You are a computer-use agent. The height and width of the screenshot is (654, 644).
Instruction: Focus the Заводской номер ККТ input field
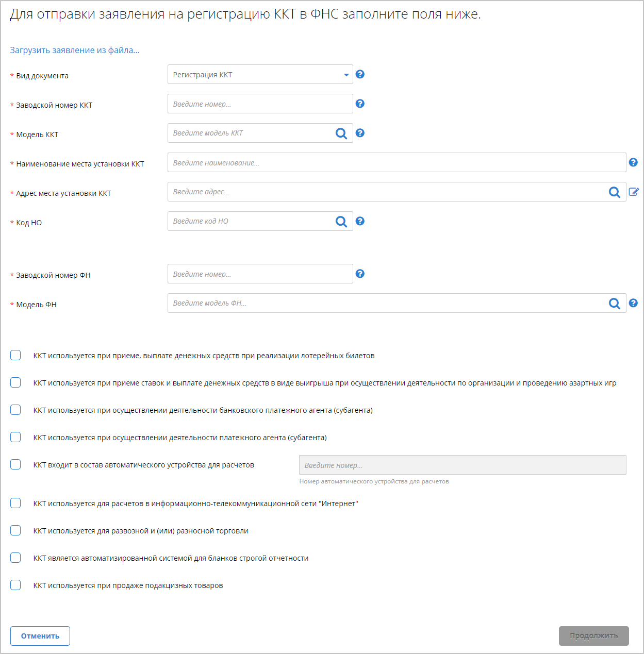(x=260, y=104)
